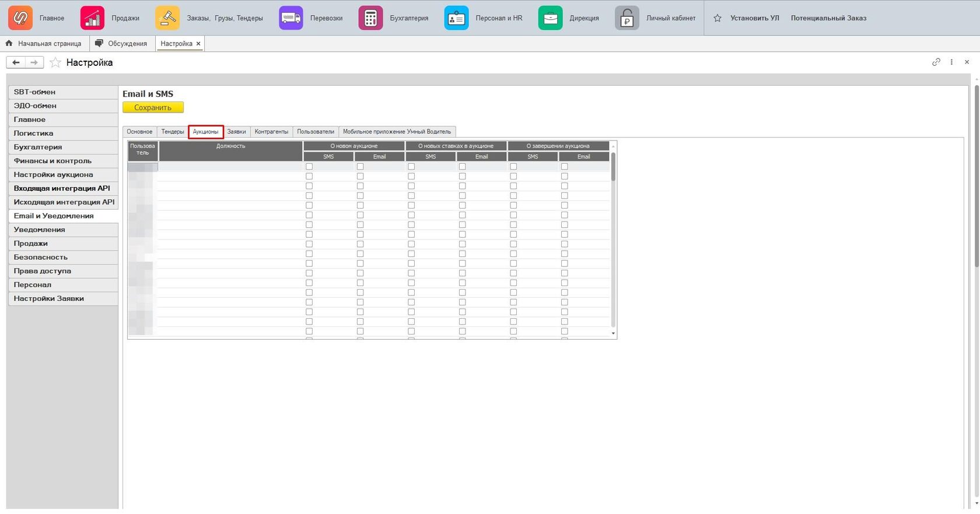This screenshot has height=514, width=980.
Task: Click the table's scroll-down arrow
Action: click(x=613, y=333)
